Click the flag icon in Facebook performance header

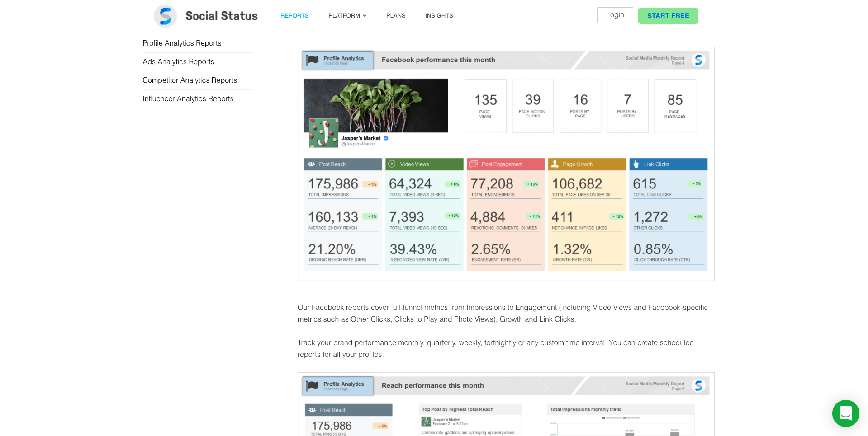click(x=313, y=60)
